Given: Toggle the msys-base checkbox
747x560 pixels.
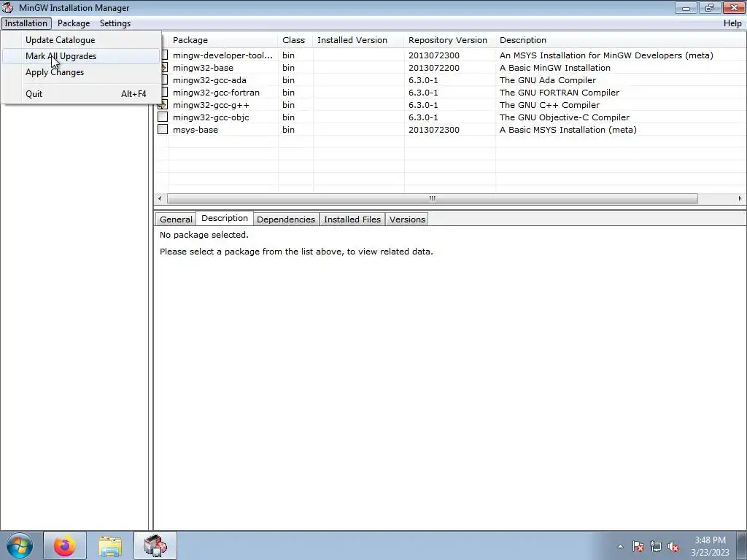Looking at the screenshot, I should coord(163,130).
